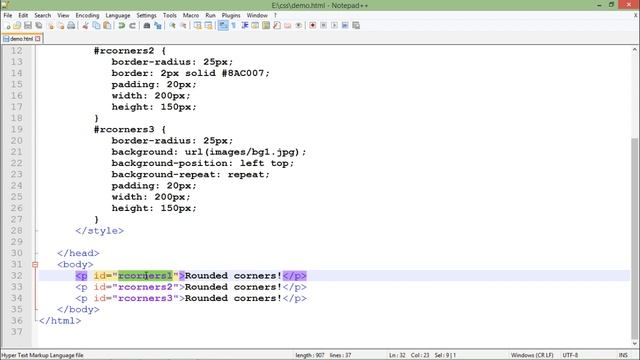Open Folder as Workspace icon
The width and height of the screenshot is (640, 360).
point(288,26)
